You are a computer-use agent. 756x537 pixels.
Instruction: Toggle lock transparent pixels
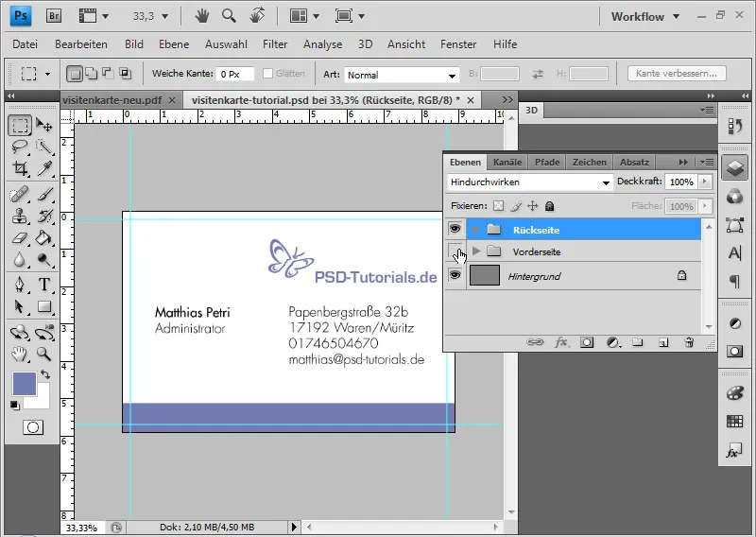(x=499, y=206)
